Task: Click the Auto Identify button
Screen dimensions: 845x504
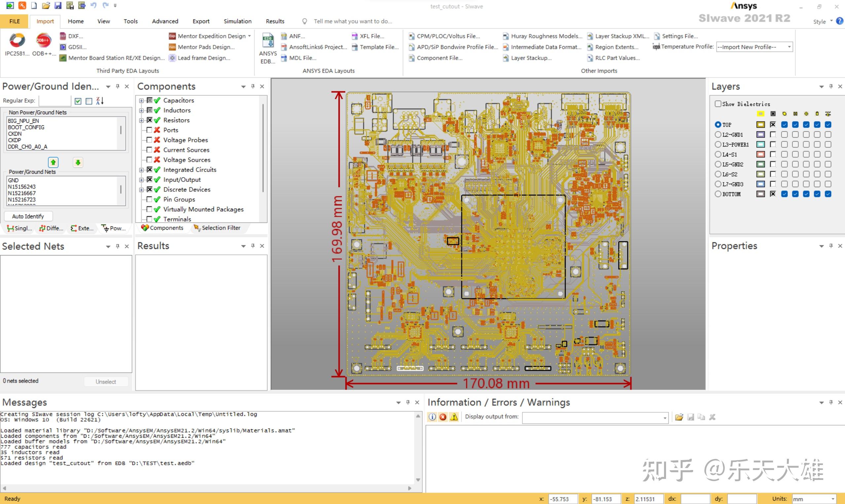Action: tap(28, 216)
